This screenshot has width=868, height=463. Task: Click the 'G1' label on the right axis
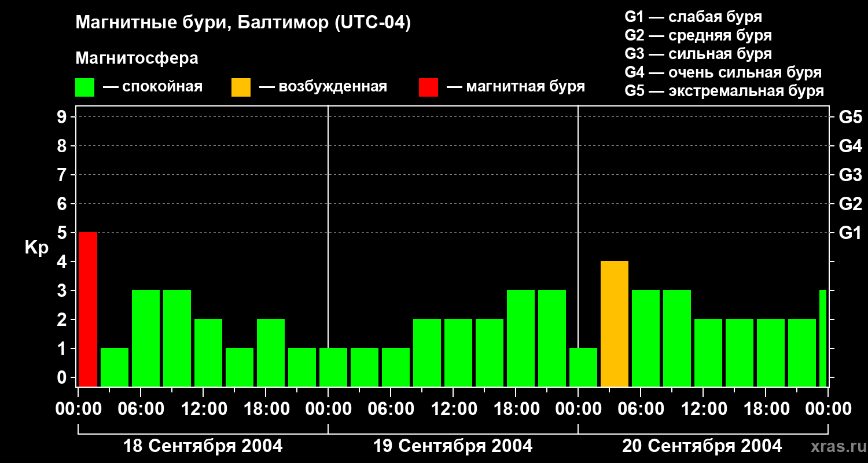(851, 233)
